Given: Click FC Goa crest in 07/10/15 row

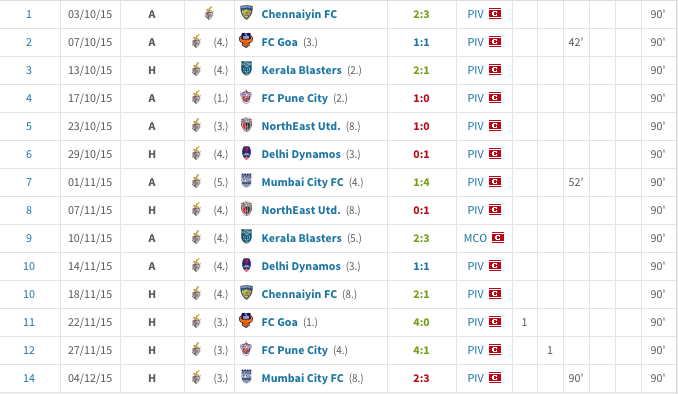Looking at the screenshot, I should [246, 41].
